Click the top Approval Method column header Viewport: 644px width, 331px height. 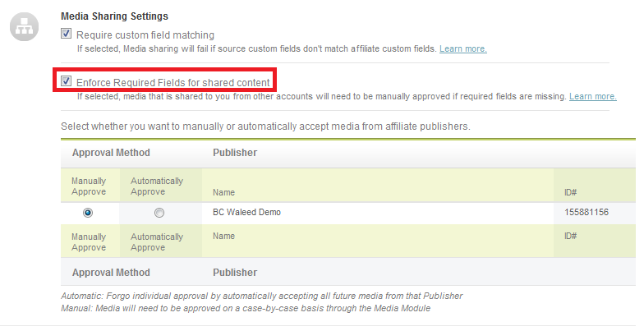[112, 153]
